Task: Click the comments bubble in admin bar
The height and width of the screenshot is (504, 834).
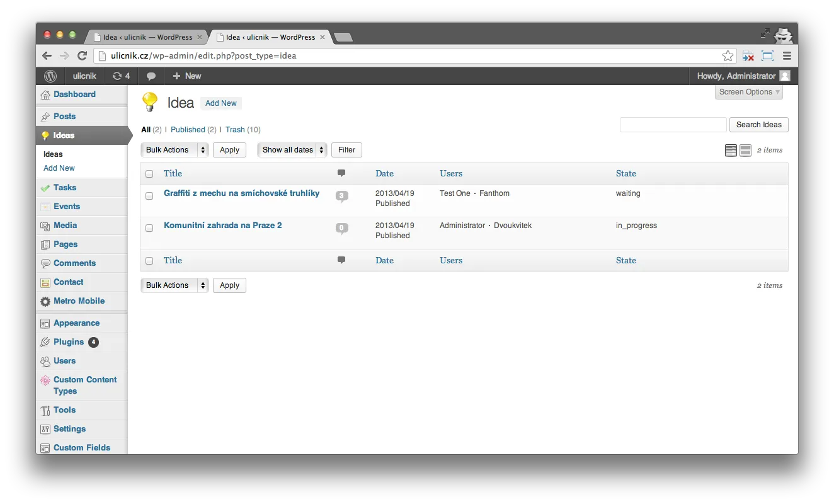Action: click(151, 76)
